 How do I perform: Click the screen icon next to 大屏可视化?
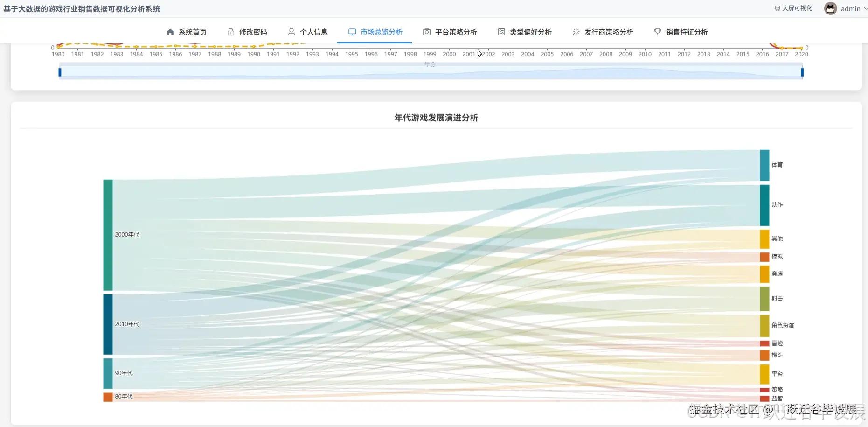(778, 8)
